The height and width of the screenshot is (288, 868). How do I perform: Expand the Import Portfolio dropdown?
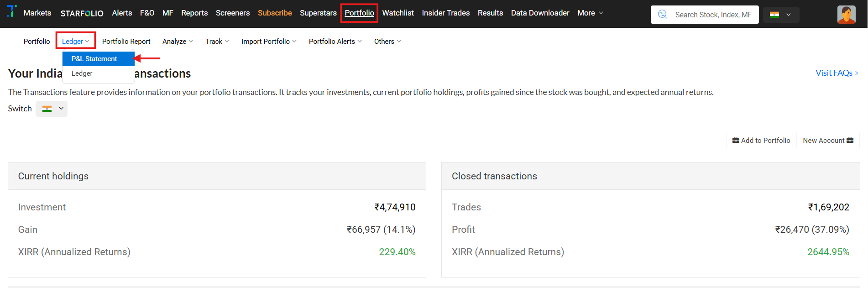[x=269, y=42]
